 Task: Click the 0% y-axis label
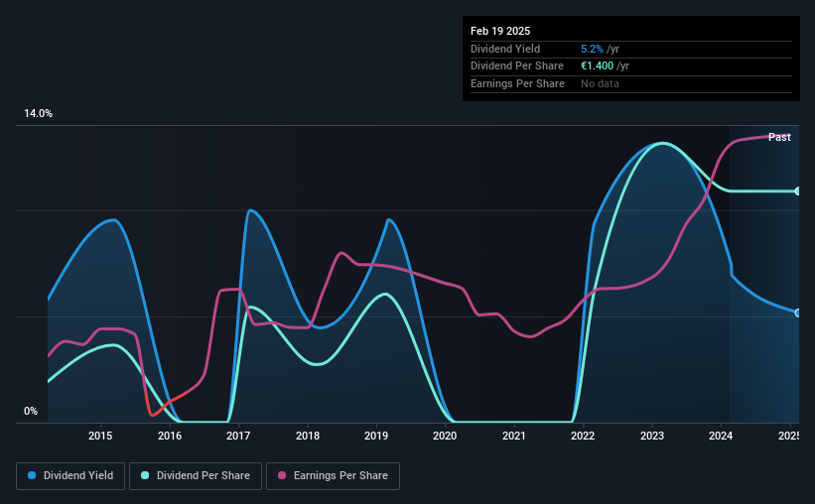pos(31,411)
